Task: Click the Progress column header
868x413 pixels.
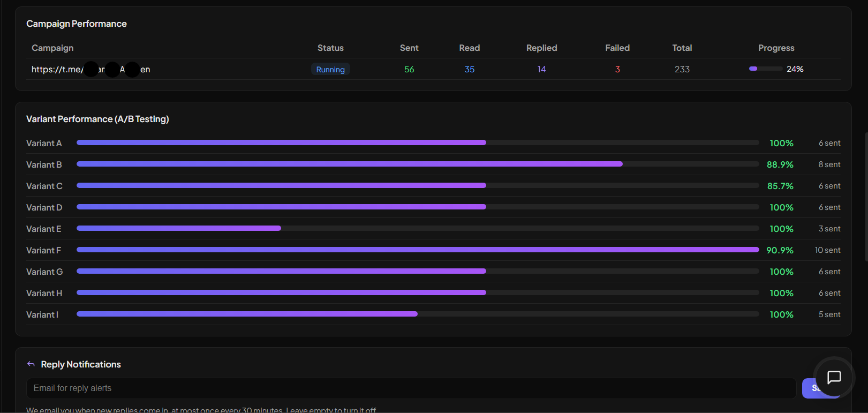Action: 776,48
